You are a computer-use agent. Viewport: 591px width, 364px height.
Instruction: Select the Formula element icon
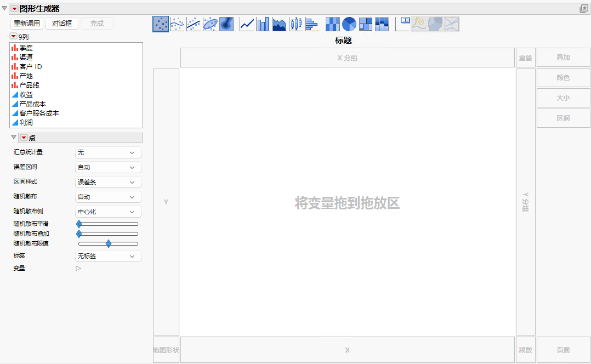(419, 24)
